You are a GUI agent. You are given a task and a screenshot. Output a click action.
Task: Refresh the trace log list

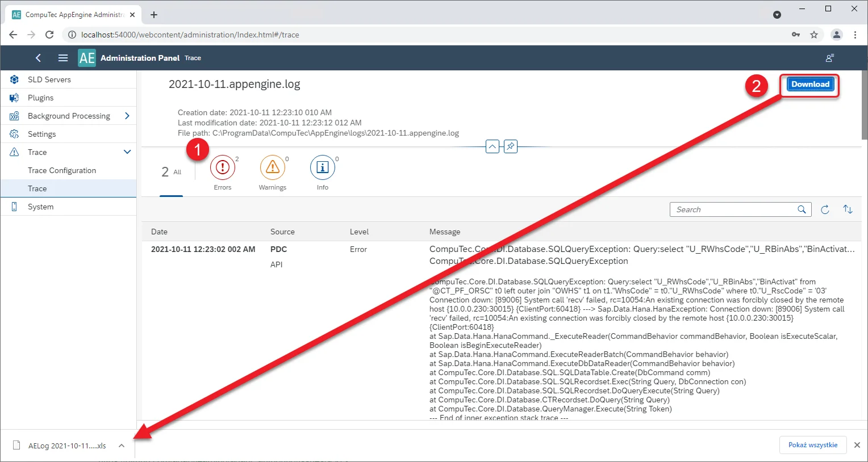pyautogui.click(x=825, y=209)
